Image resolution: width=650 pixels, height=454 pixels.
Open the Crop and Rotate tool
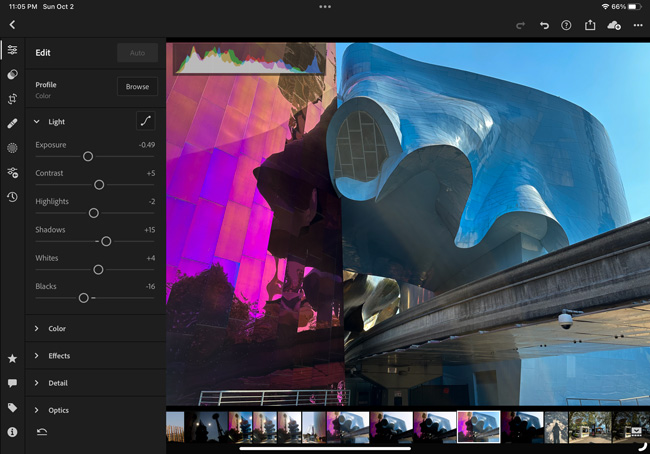click(12, 99)
